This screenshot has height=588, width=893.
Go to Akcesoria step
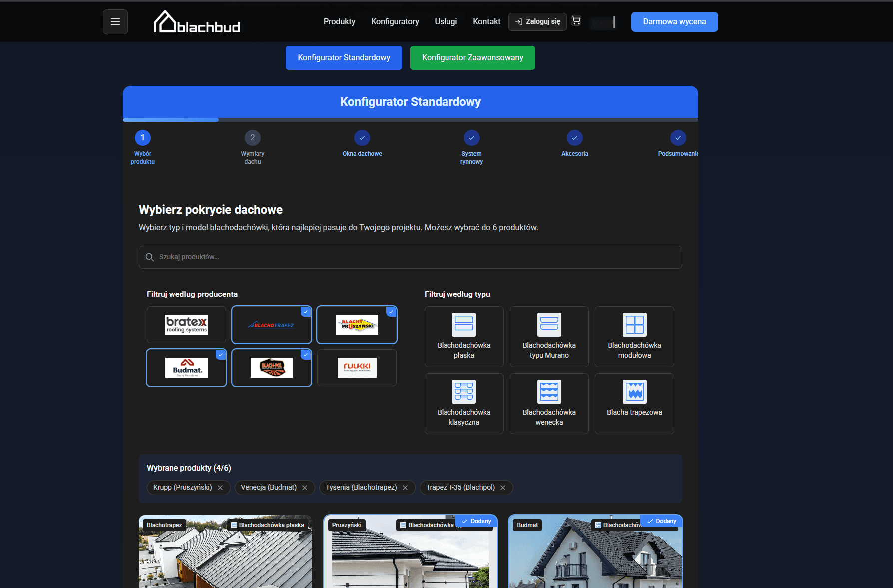click(575, 144)
